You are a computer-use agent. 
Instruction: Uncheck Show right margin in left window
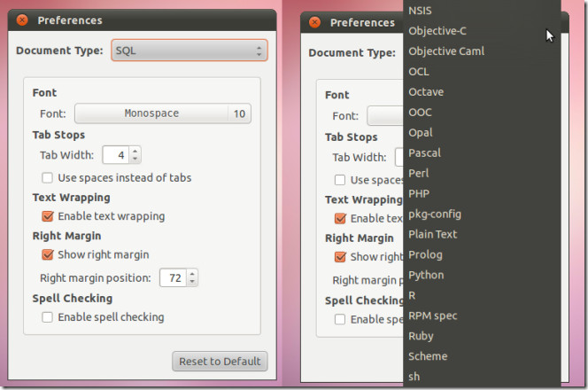pyautogui.click(x=47, y=254)
